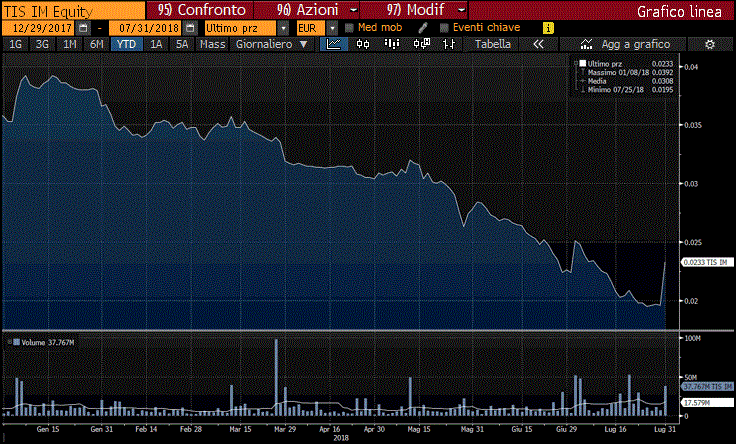This screenshot has height=444, width=736.
Task: Click the pencil edit icon
Action: (x=422, y=28)
